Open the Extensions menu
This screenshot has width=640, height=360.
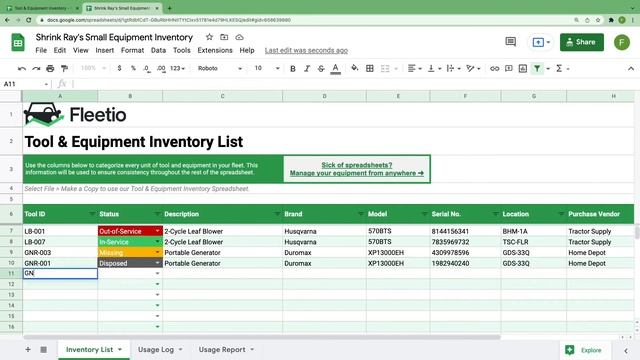[215, 50]
